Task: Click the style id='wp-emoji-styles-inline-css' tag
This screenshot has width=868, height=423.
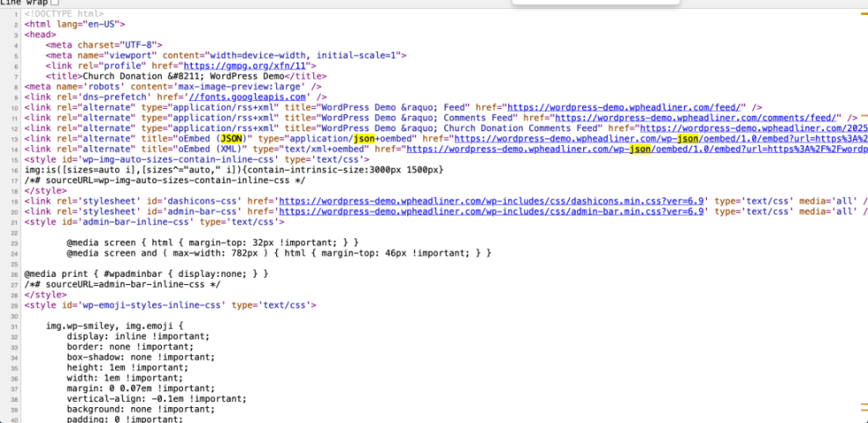Action: pyautogui.click(x=170, y=305)
